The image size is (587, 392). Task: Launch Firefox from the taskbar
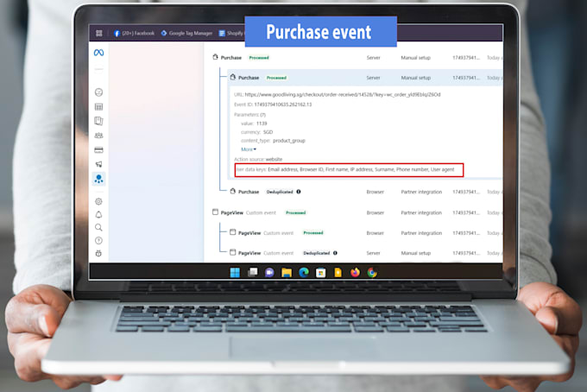click(x=355, y=273)
